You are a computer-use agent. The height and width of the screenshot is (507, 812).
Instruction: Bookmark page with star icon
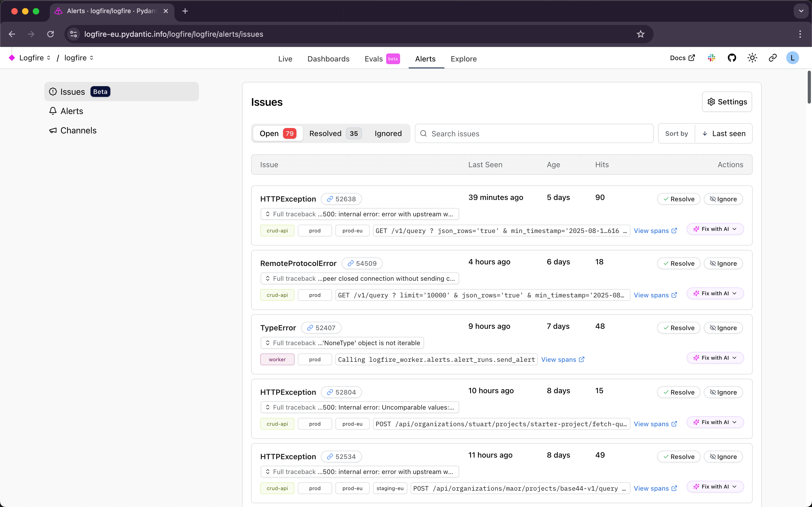click(641, 34)
